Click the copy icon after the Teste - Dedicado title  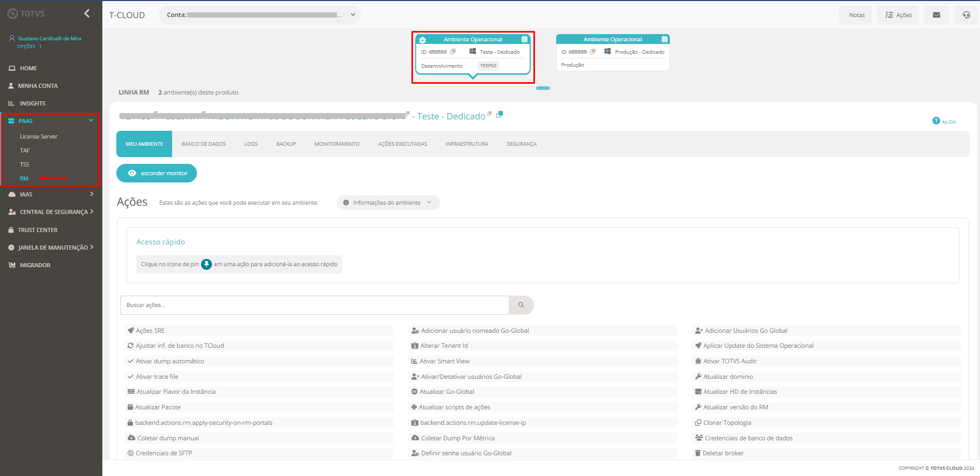point(499,115)
